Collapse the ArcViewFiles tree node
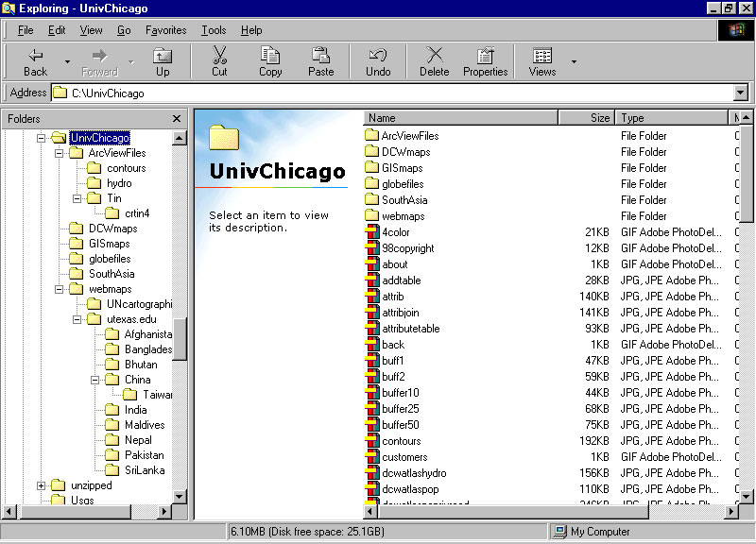The image size is (756, 544). [x=60, y=153]
